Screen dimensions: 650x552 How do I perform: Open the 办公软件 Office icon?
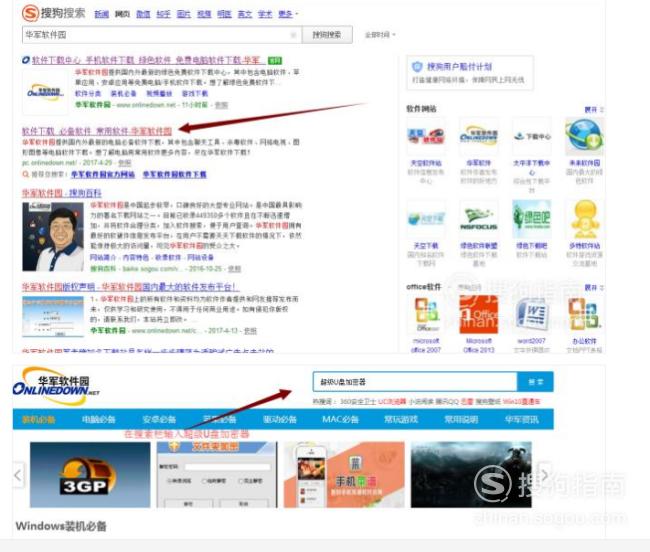(584, 314)
